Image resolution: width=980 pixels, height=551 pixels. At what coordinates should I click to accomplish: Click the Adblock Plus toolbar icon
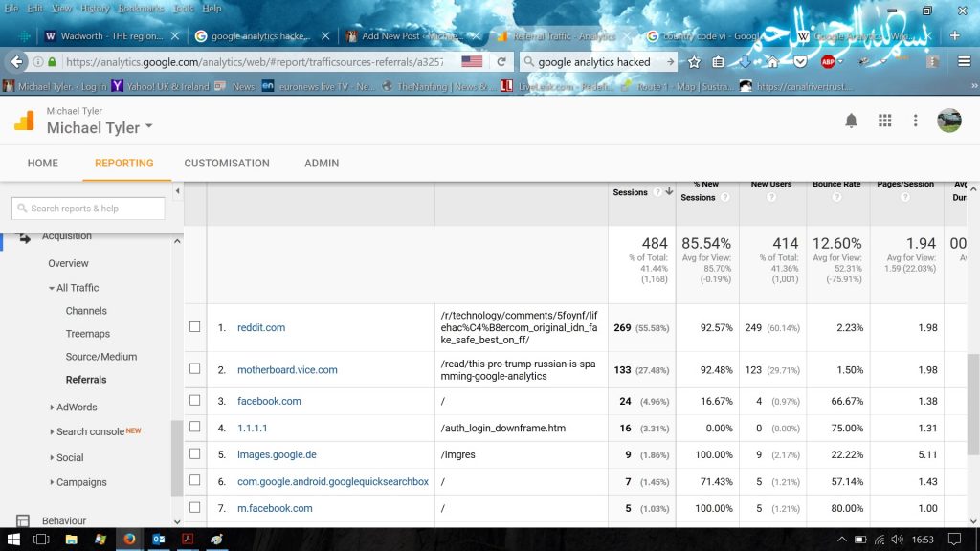pyautogui.click(x=828, y=62)
